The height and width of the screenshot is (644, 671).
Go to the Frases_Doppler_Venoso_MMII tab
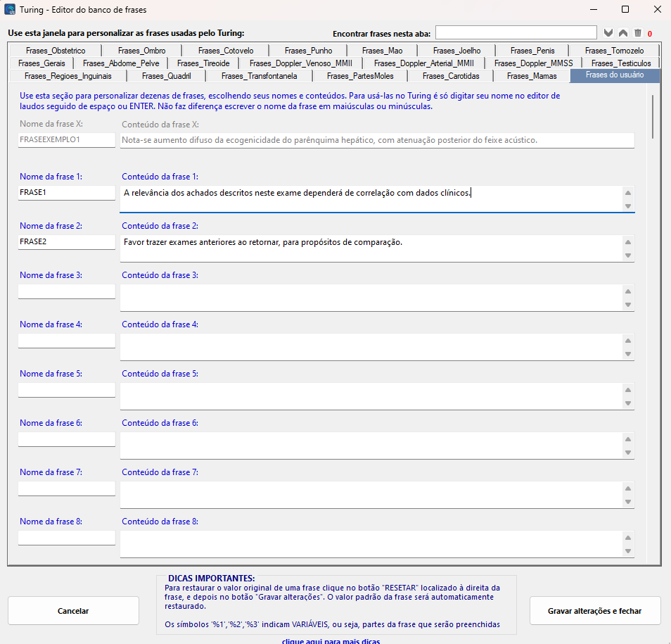pyautogui.click(x=301, y=63)
